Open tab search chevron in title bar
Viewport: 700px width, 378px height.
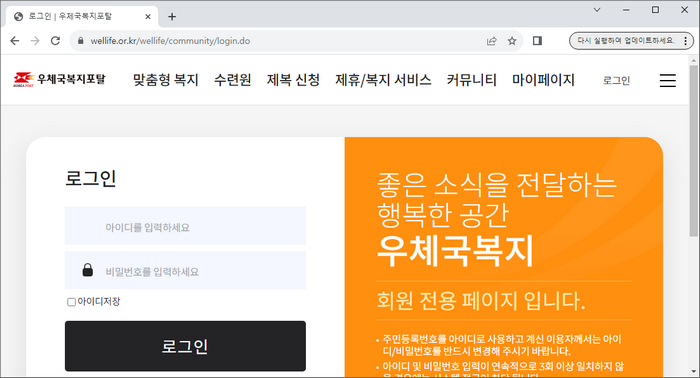[597, 10]
